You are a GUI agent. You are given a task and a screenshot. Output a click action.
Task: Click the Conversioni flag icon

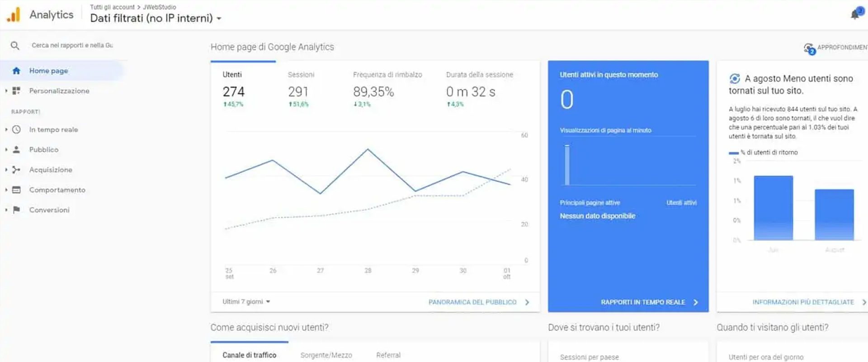coord(16,210)
